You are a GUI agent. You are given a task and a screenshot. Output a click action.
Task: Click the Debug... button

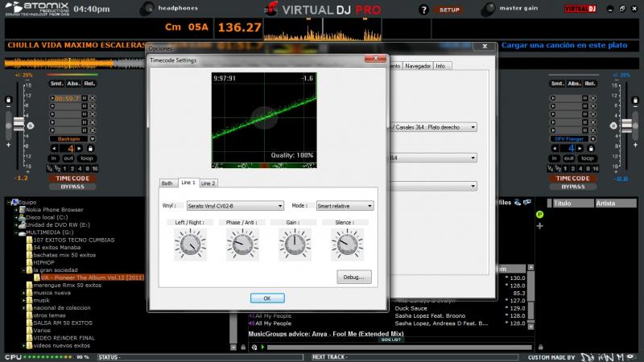pyautogui.click(x=354, y=277)
